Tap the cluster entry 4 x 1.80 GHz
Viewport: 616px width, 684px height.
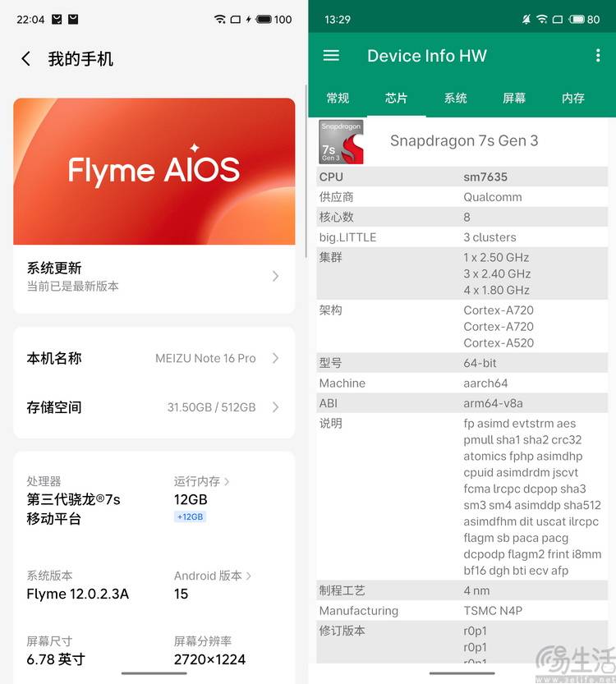(496, 290)
